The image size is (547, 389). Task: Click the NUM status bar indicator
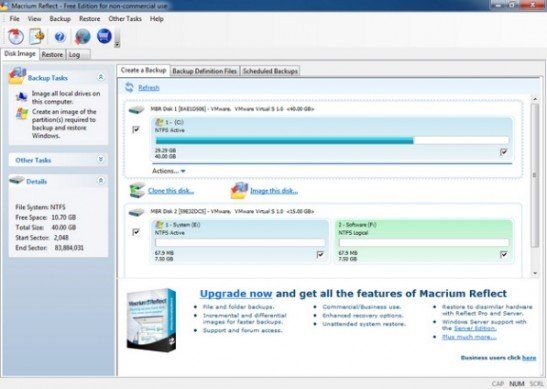(x=517, y=383)
